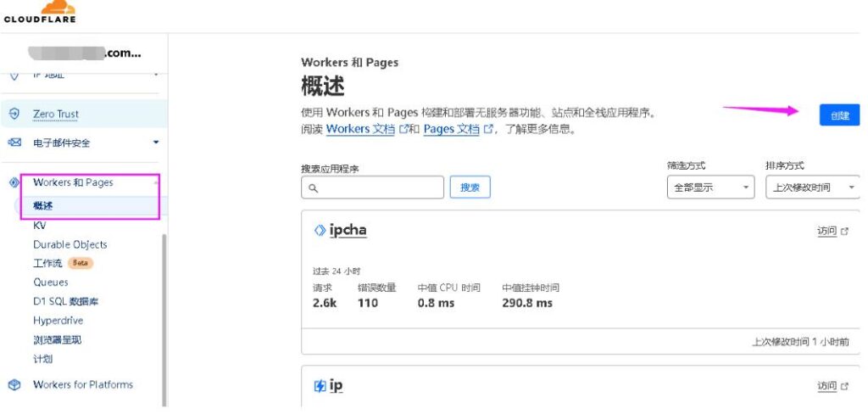Viewport: 868px width, 414px height.
Task: Click the Workers for Platforms cube icon
Action: (14, 384)
